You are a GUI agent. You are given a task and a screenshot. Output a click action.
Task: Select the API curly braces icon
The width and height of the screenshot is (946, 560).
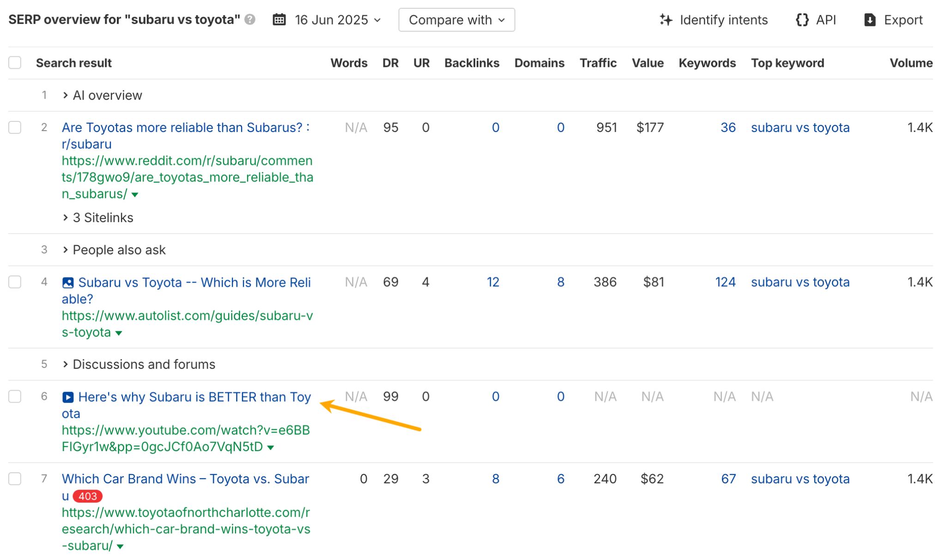802,19
